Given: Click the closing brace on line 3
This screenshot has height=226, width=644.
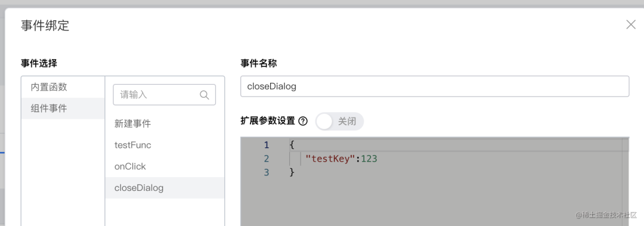Looking at the screenshot, I should (292, 172).
